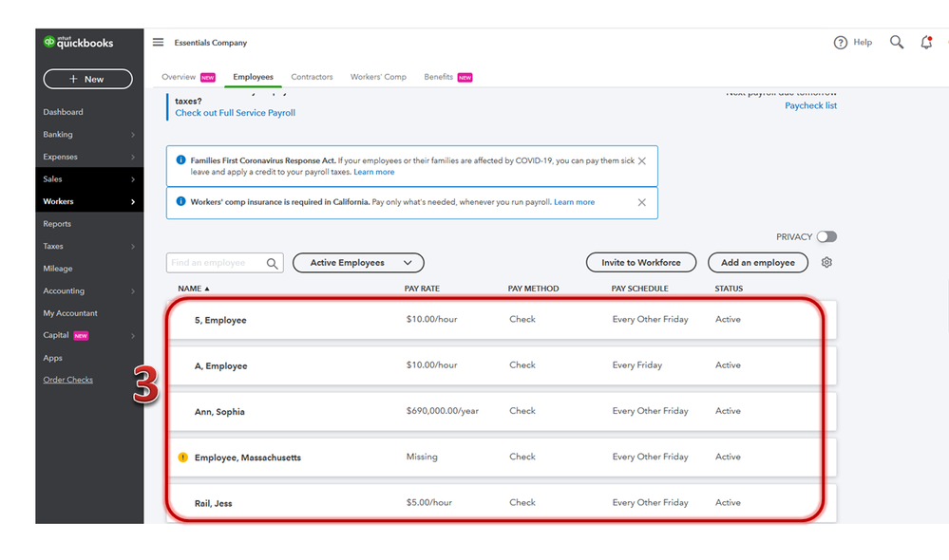Click the QuickBooks logo

coord(78,43)
